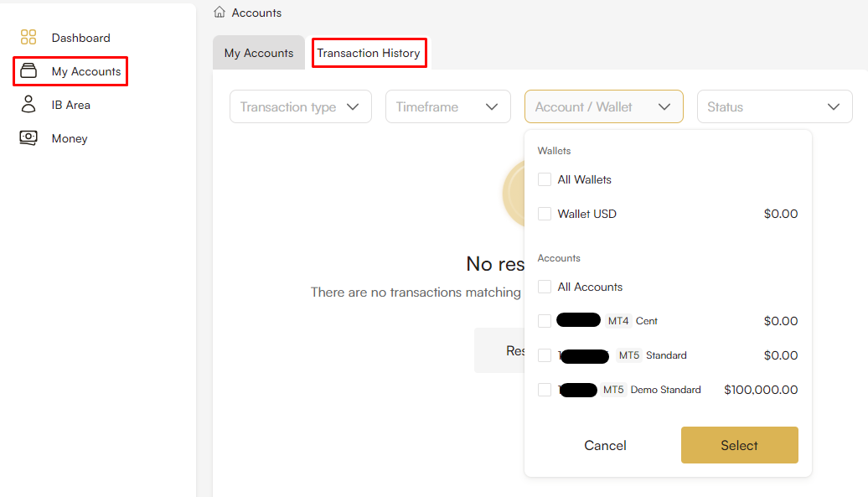Click the IB Area person icon

pos(28,105)
